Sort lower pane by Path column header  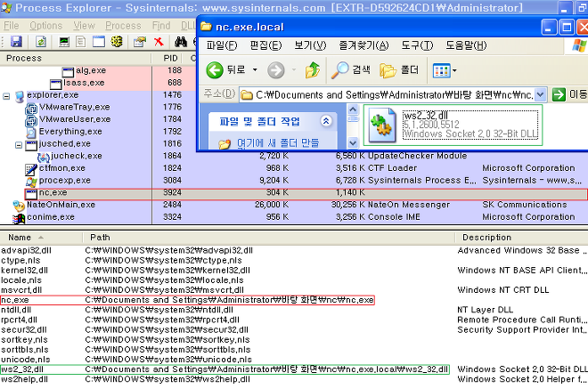coord(268,238)
